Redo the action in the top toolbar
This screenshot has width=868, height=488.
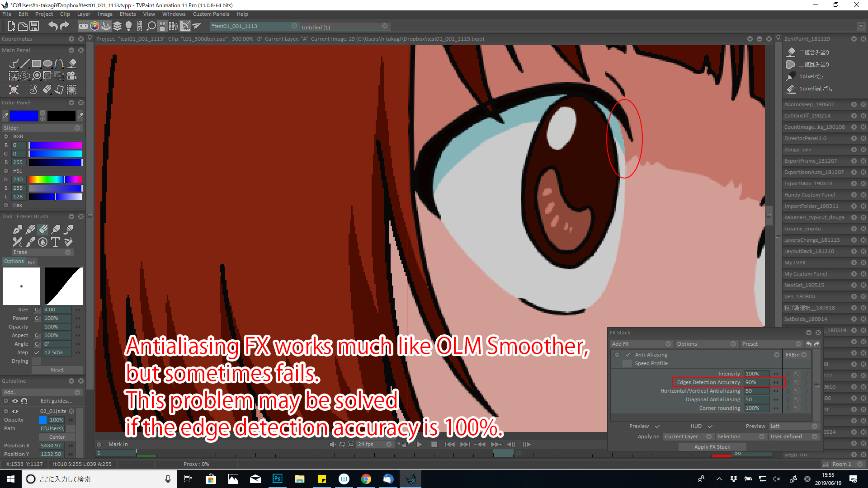point(64,26)
